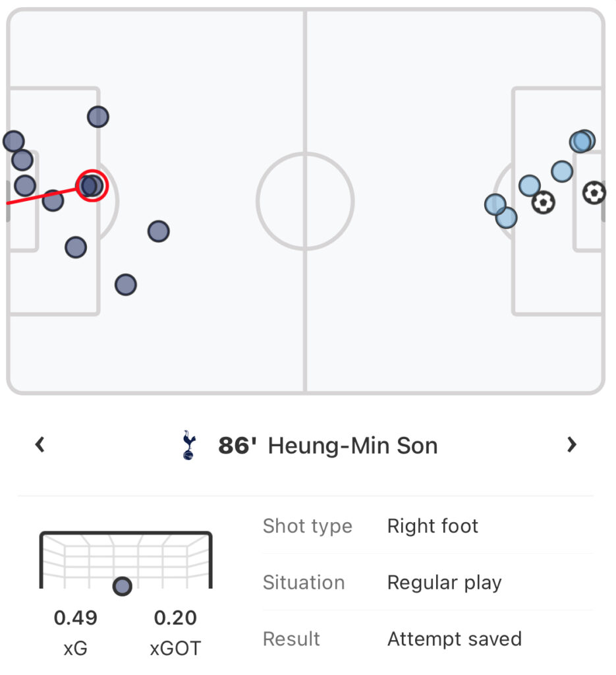
Task: Click the shot placement dot in goal diagram
Action: click(122, 586)
